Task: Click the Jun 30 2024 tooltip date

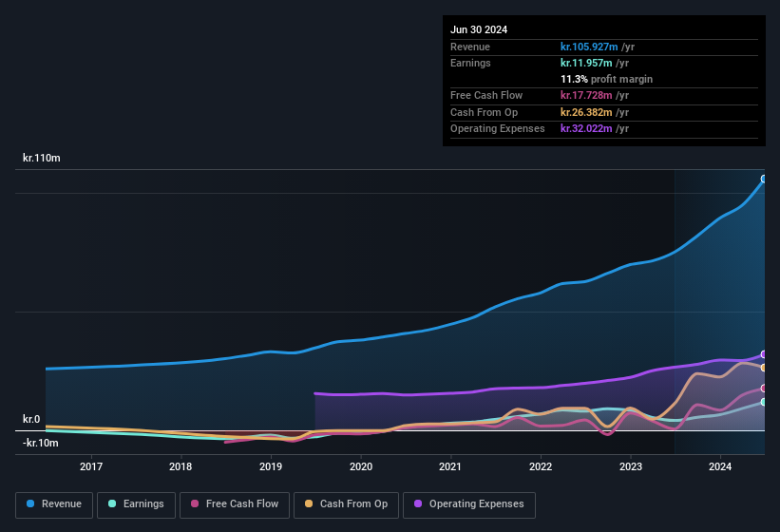Action: point(479,29)
